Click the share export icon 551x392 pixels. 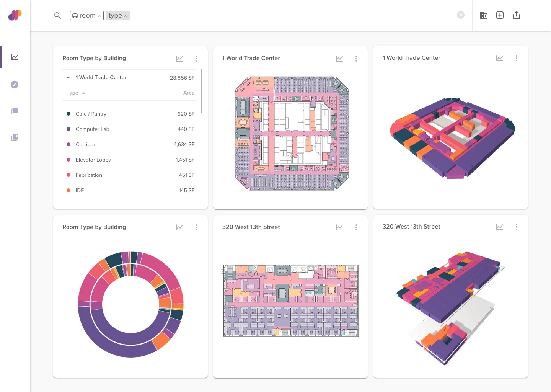click(x=517, y=15)
